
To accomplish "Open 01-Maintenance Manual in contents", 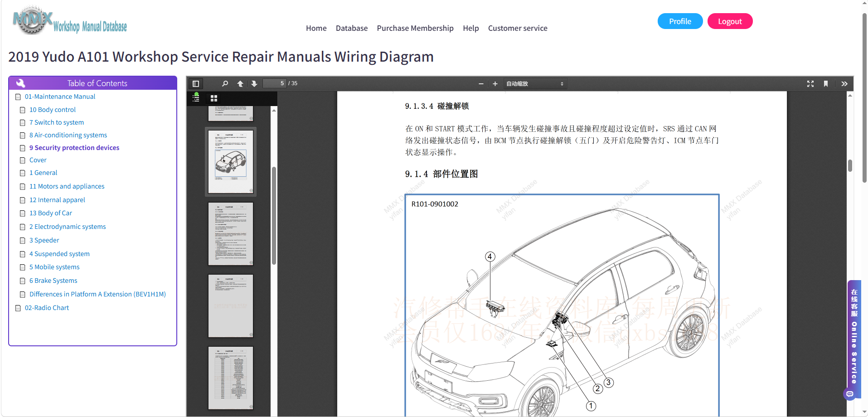I will coord(60,97).
